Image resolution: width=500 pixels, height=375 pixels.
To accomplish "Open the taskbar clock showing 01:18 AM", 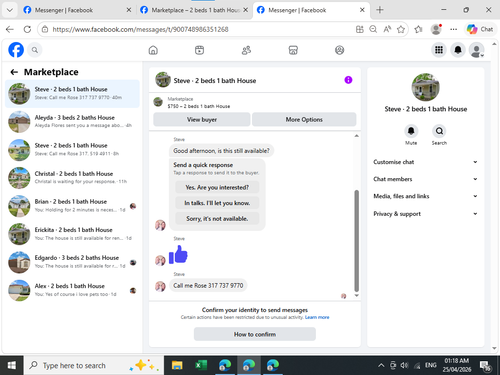I will point(457,365).
